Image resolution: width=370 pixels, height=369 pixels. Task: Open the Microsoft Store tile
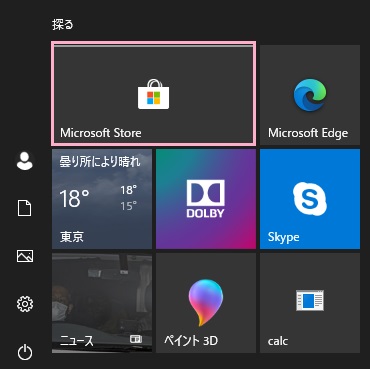(x=154, y=93)
